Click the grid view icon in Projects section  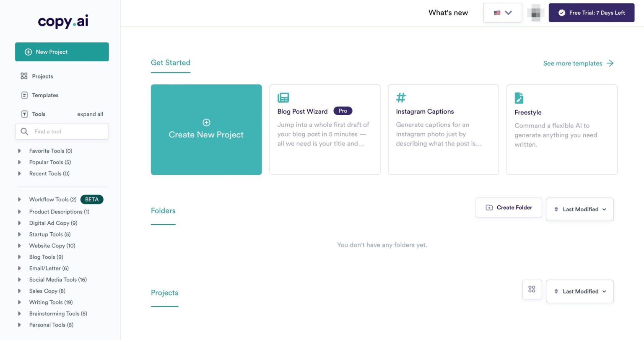point(532,289)
